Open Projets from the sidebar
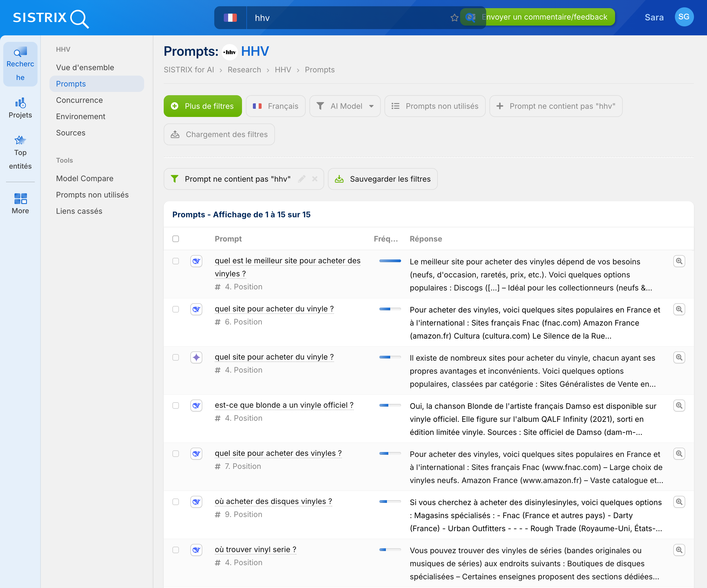The height and width of the screenshot is (588, 707). pos(20,108)
